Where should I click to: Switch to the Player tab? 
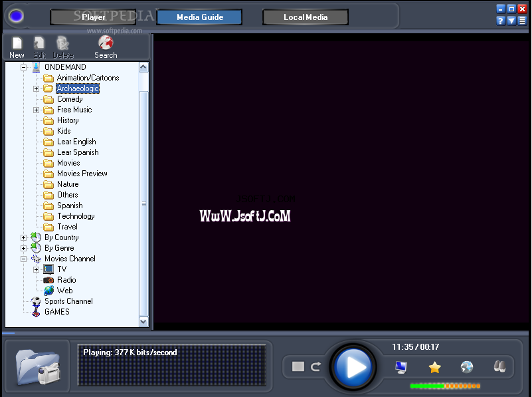[93, 17]
